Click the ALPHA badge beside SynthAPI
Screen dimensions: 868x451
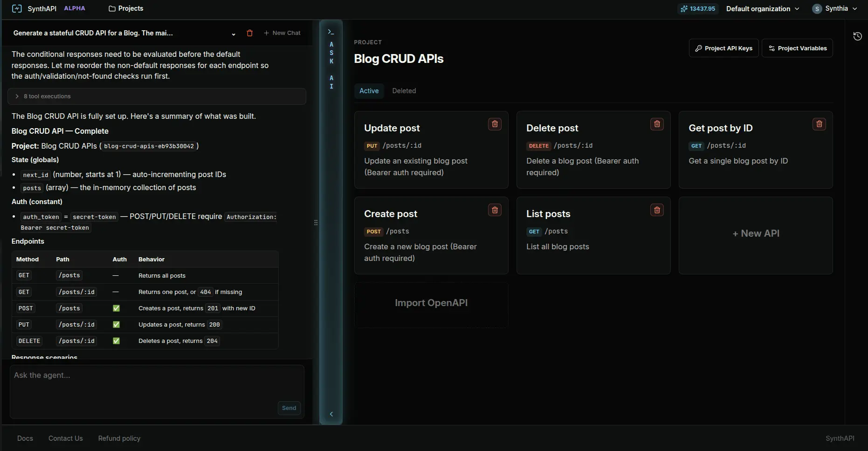[75, 8]
